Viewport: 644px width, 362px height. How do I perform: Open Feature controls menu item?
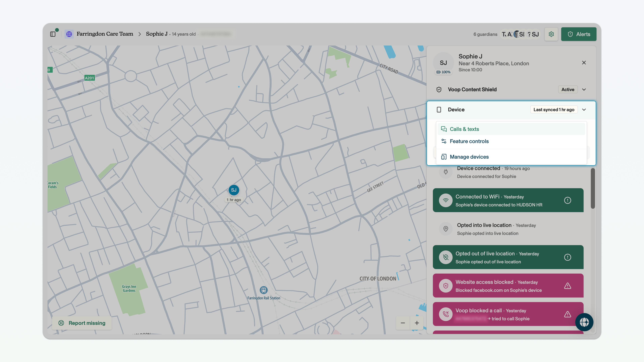tap(511, 141)
